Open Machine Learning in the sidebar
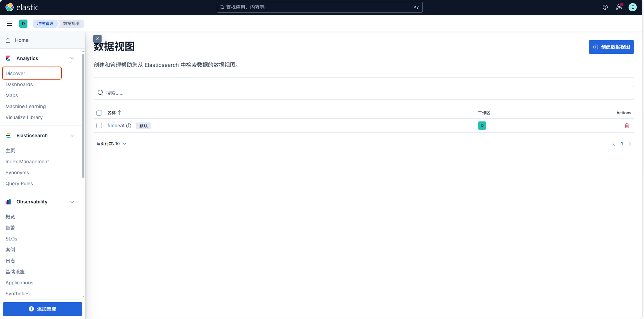The image size is (644, 319). (x=26, y=106)
